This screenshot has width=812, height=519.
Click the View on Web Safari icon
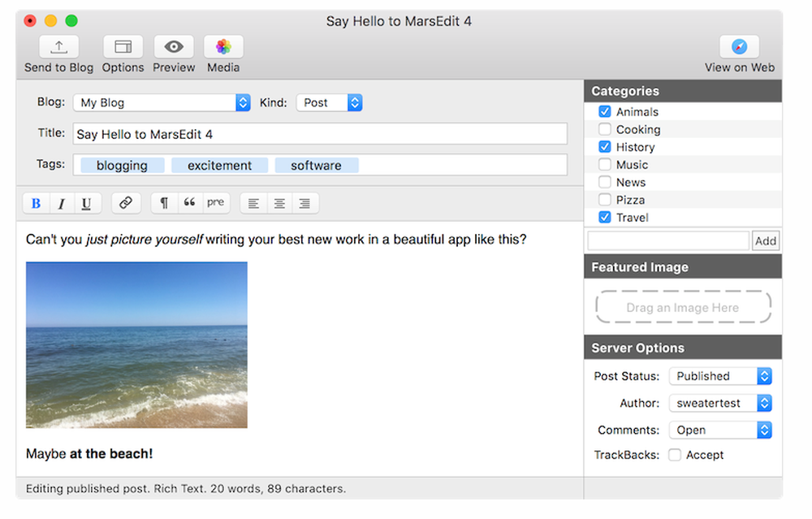(x=739, y=47)
